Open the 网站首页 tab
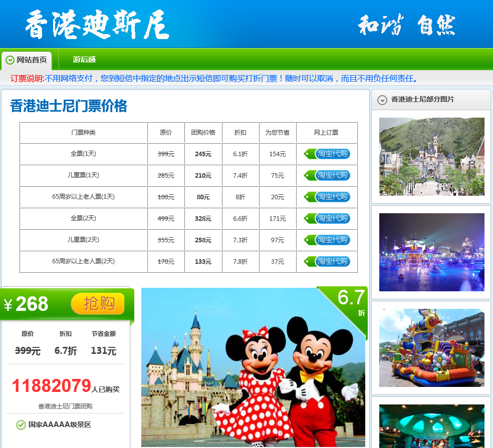Image resolution: width=493 pixels, height=448 pixels. (27, 60)
